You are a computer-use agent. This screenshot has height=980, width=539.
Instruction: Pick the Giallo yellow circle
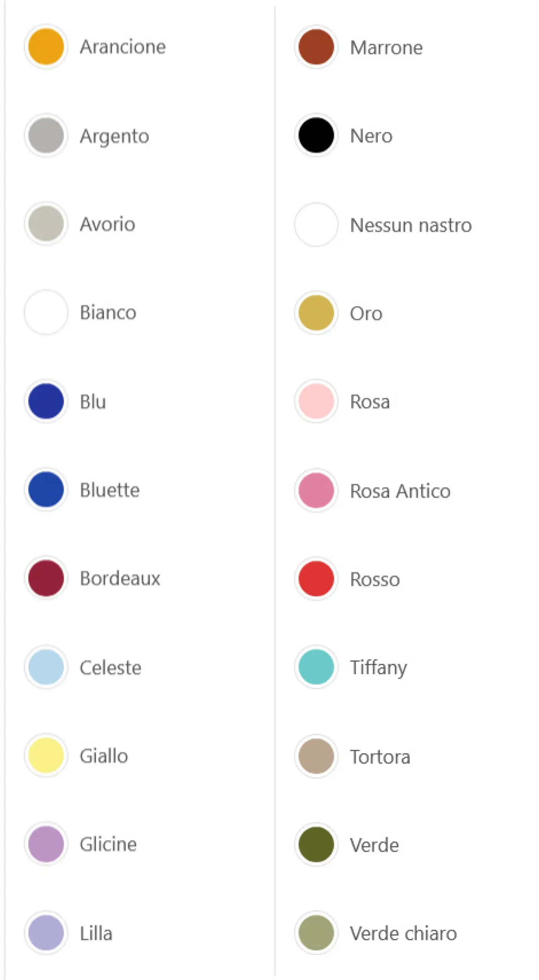pos(46,755)
